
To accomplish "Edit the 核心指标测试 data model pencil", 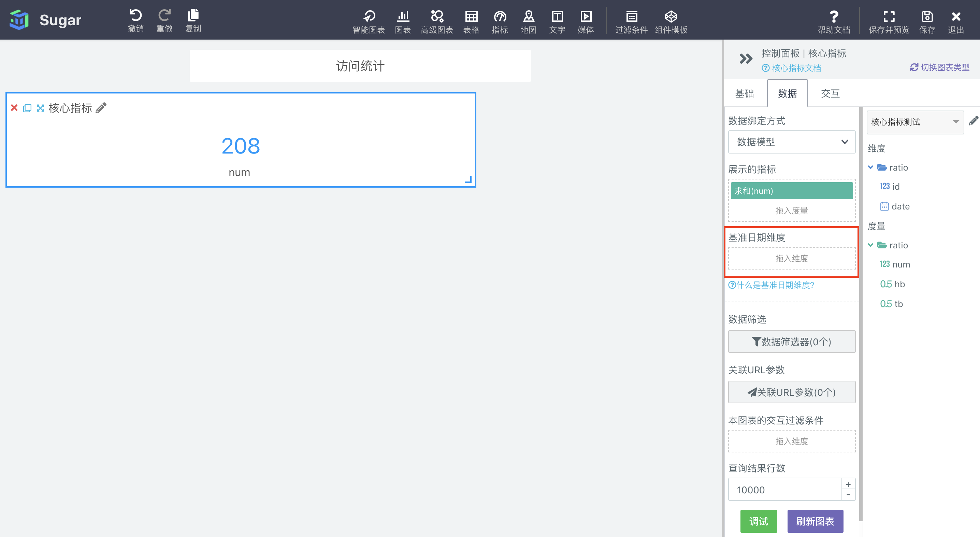I will pyautogui.click(x=974, y=121).
